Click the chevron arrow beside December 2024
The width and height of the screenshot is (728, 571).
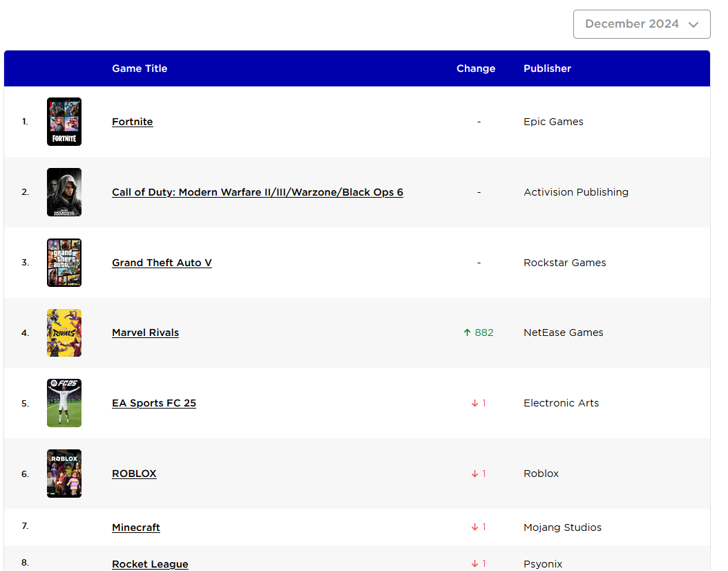click(x=693, y=25)
